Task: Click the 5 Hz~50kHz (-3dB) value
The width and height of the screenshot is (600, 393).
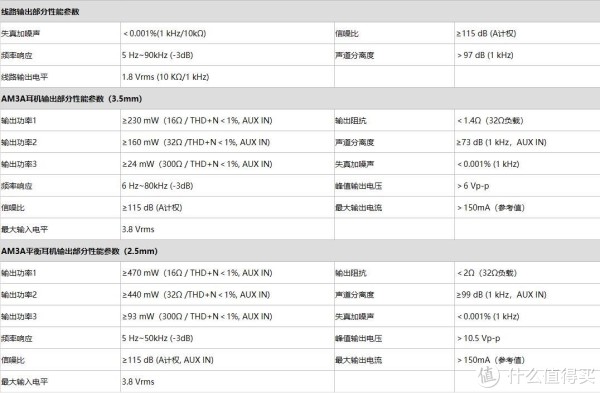Action: [157, 338]
